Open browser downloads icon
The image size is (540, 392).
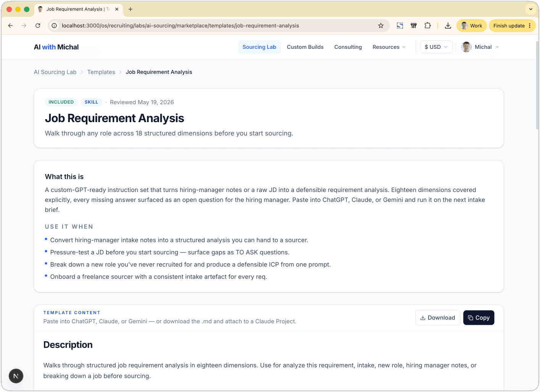(x=448, y=26)
